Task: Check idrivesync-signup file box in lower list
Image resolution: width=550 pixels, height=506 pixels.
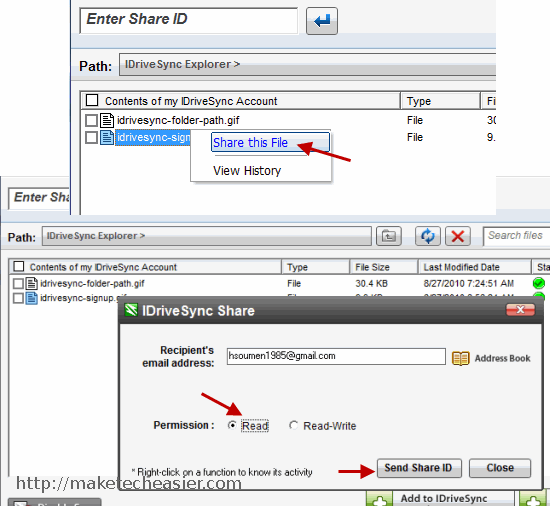Action: (18, 298)
